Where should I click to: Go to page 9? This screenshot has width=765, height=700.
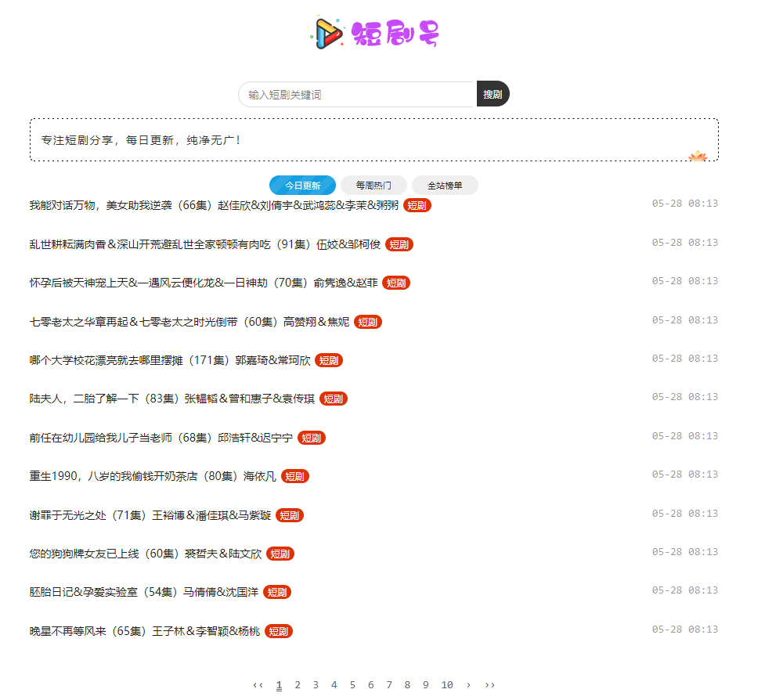[x=426, y=685]
